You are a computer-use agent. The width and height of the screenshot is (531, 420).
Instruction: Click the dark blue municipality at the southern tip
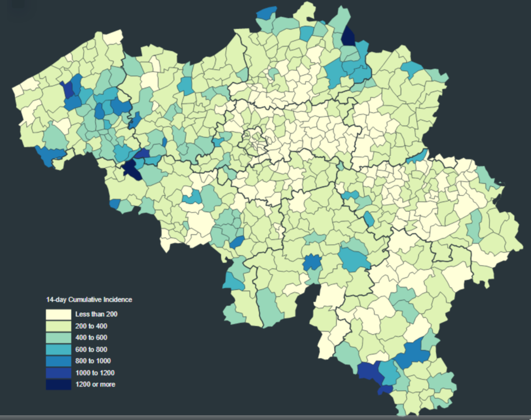pos(385,390)
